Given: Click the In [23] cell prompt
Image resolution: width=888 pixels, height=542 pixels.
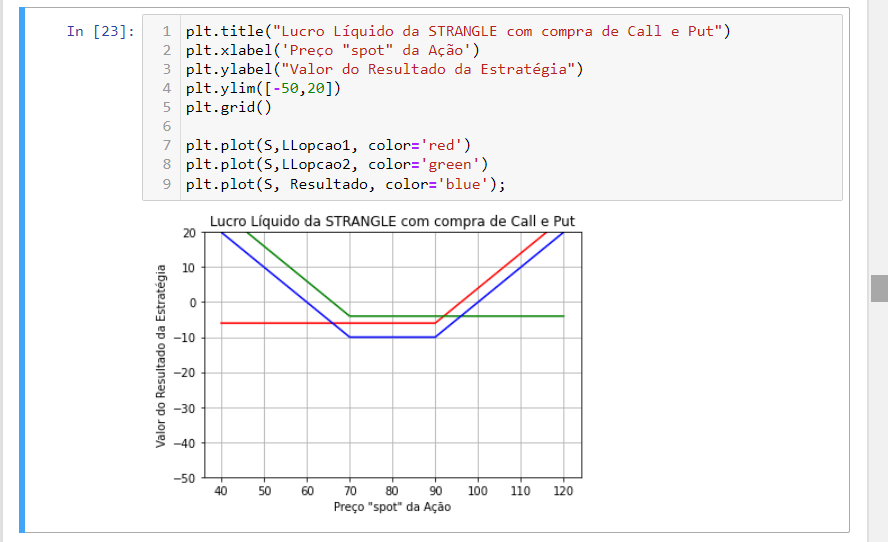Looking at the screenshot, I should pyautogui.click(x=99, y=31).
